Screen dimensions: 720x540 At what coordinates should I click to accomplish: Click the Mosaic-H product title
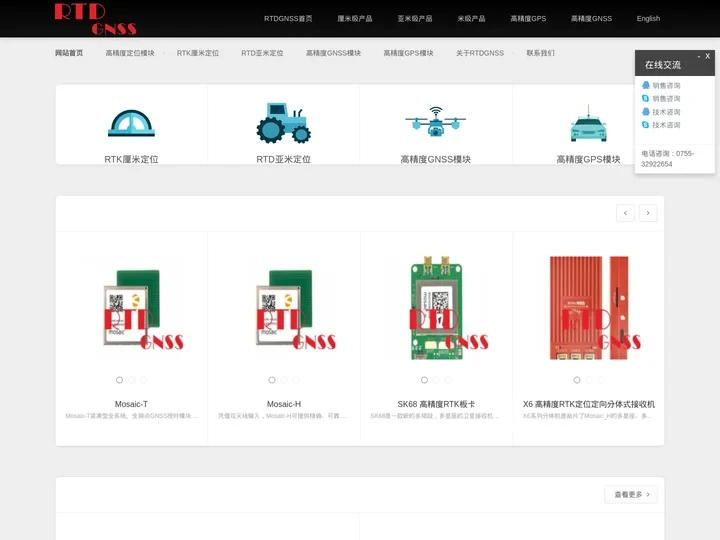coord(284,404)
